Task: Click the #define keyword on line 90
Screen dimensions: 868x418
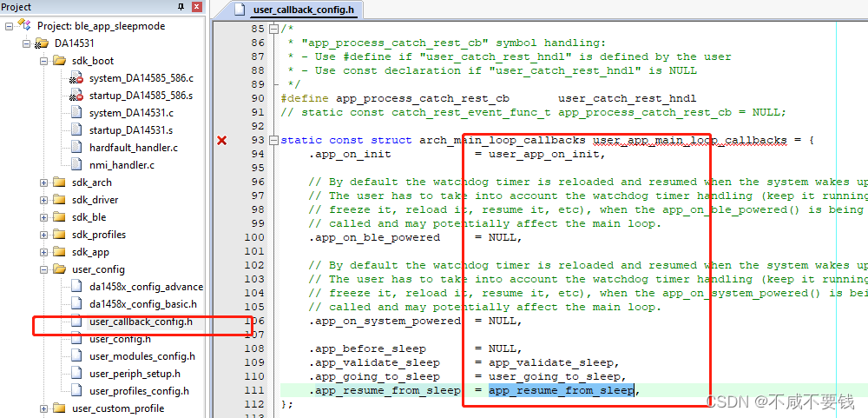Action: tap(305, 99)
